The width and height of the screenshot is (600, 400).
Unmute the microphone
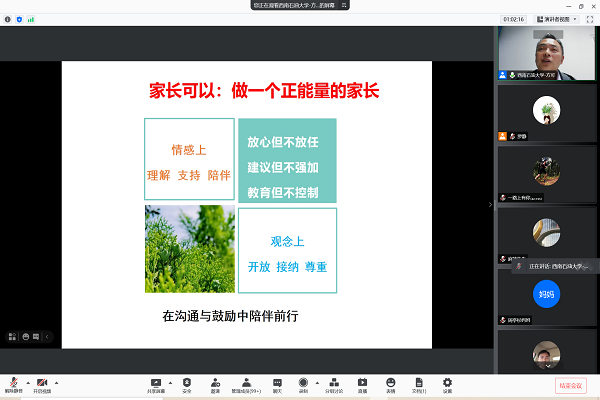tap(14, 384)
